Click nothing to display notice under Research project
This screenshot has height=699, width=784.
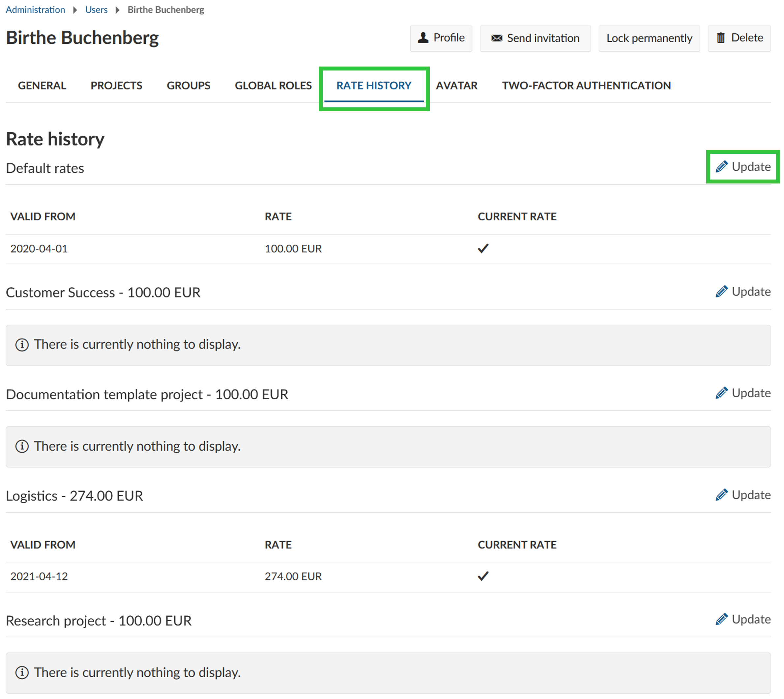point(388,673)
